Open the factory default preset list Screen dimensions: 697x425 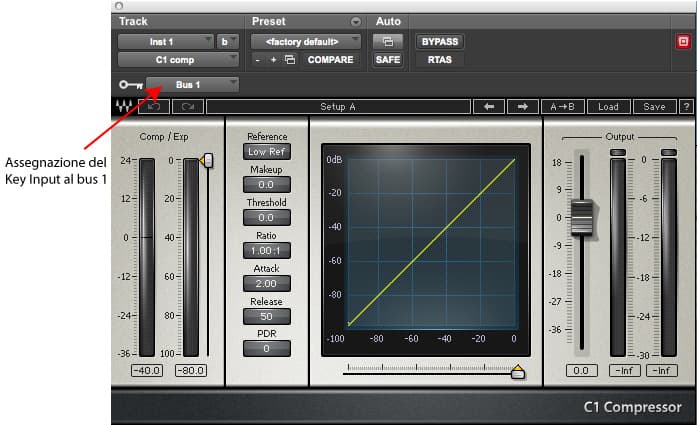(306, 42)
